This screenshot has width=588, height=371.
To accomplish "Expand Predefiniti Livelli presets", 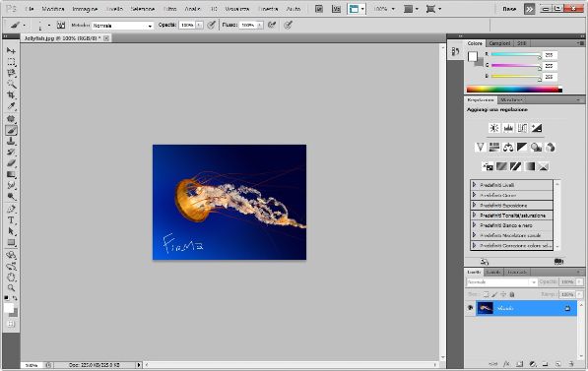I will tap(474, 185).
